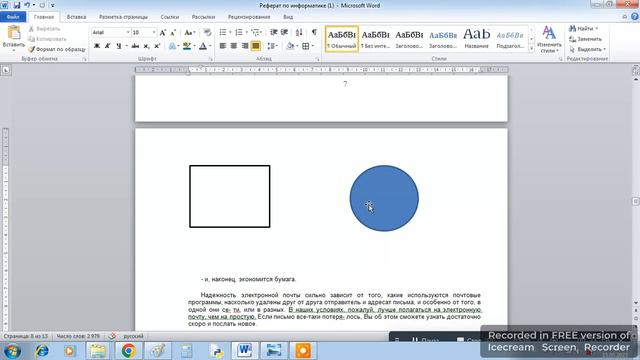Increase paragraph indent

[284, 32]
